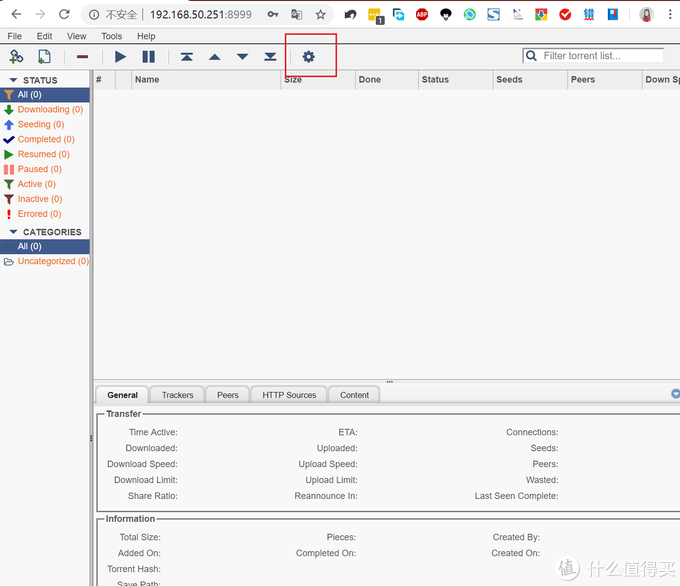Click the Add Torrent Link icon
Screen dimensions: 680x586
16,57
